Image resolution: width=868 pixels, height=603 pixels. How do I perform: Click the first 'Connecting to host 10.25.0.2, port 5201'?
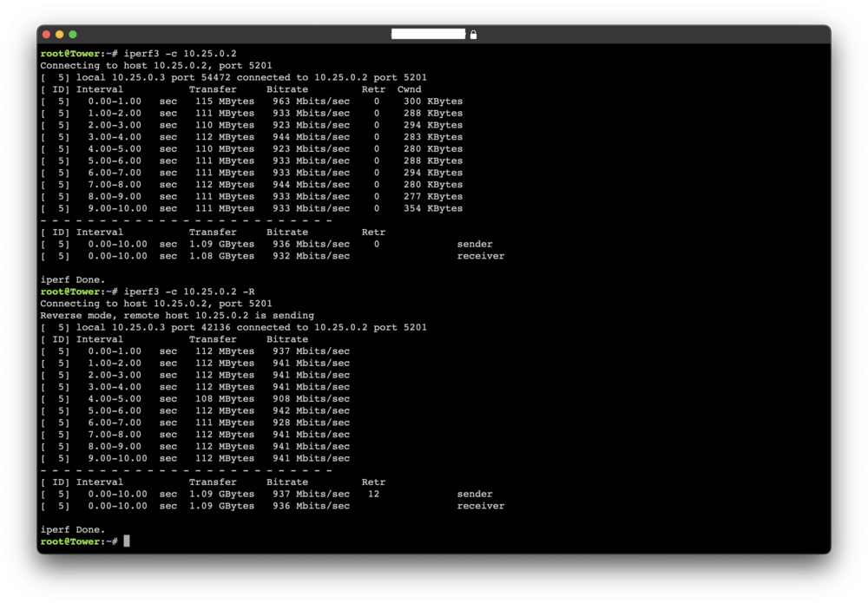click(x=156, y=66)
